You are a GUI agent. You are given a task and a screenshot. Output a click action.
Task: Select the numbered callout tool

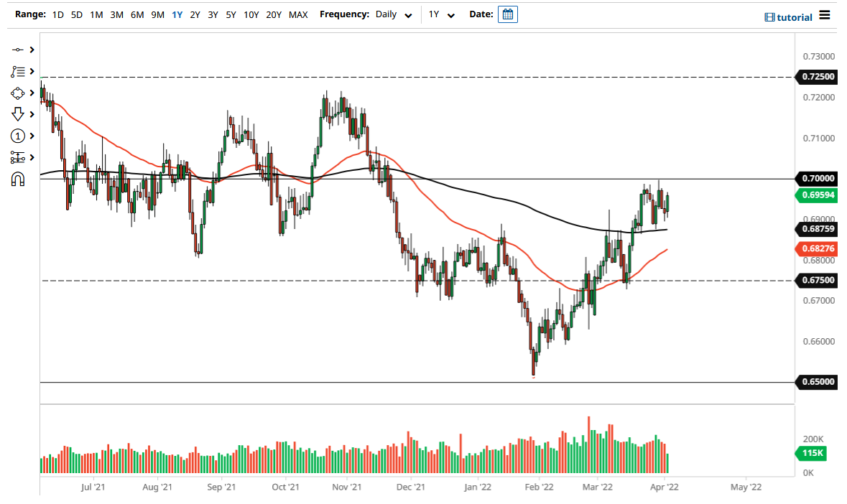18,135
